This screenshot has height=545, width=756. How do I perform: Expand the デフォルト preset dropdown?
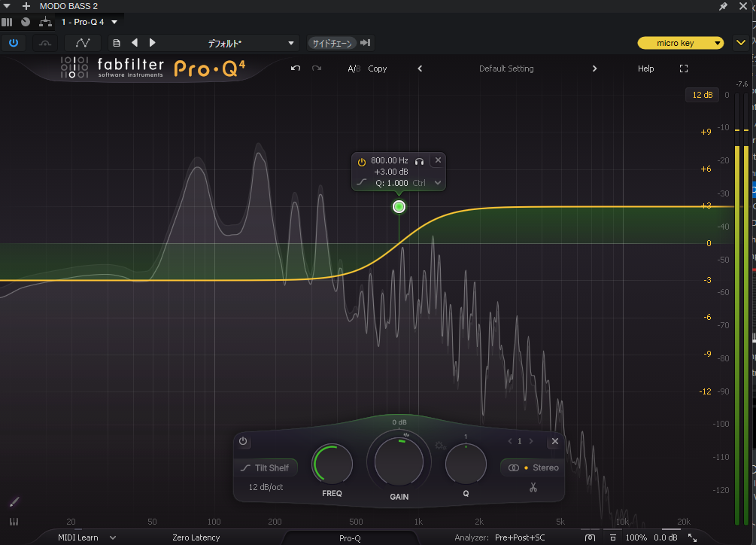pos(292,43)
